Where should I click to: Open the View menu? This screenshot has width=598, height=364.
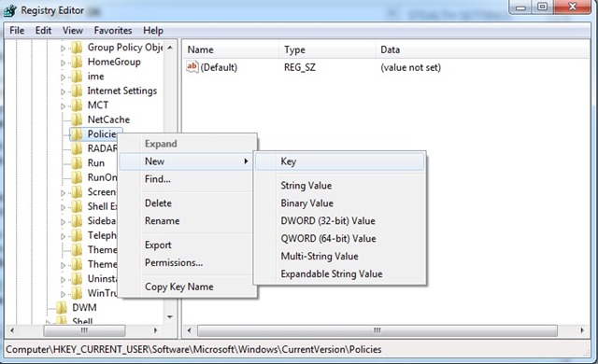(x=73, y=31)
